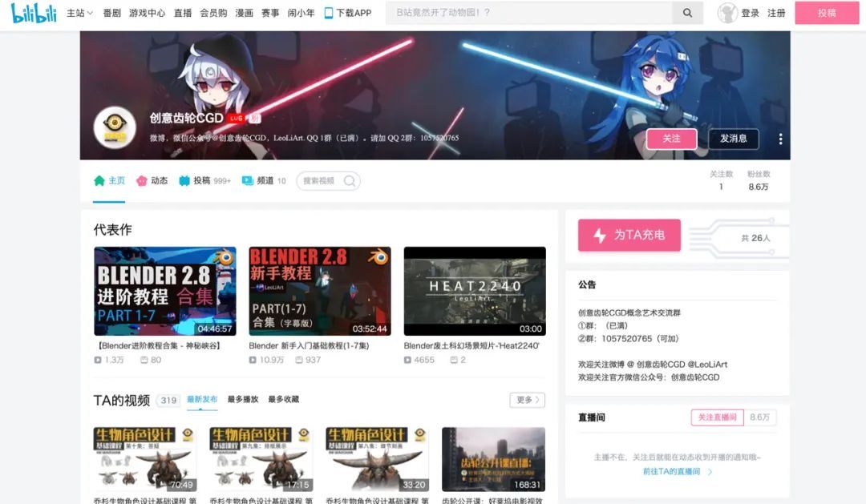Viewport: 866px width, 504px height.
Task: Open 闹小年 in top navigation
Action: (x=301, y=13)
